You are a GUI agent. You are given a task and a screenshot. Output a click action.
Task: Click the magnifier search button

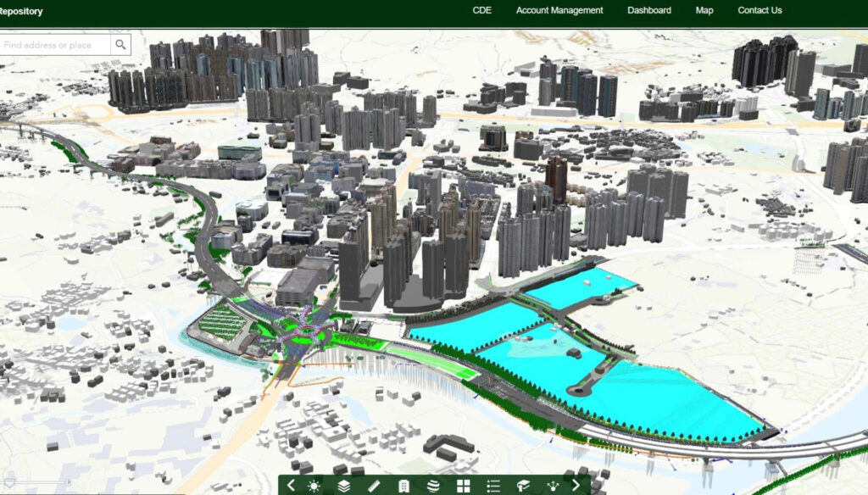(121, 45)
